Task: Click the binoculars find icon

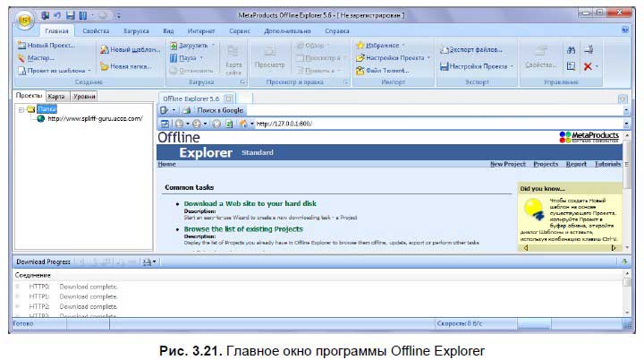Action: [x=571, y=50]
